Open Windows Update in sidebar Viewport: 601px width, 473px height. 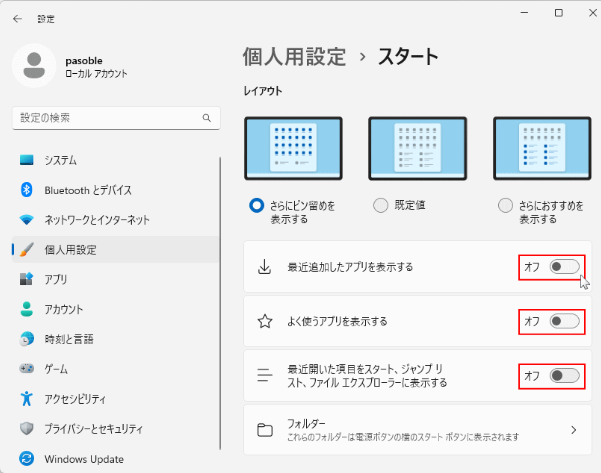click(x=84, y=459)
